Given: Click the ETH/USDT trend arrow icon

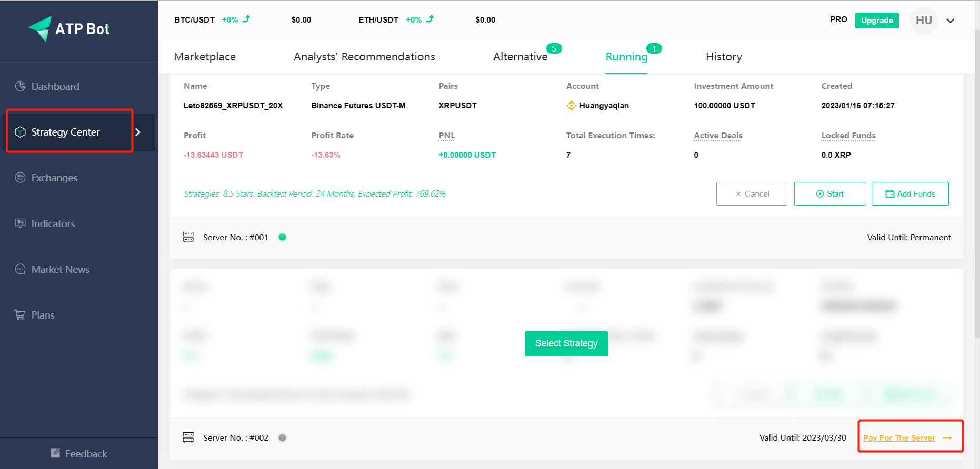Looking at the screenshot, I should 430,19.
